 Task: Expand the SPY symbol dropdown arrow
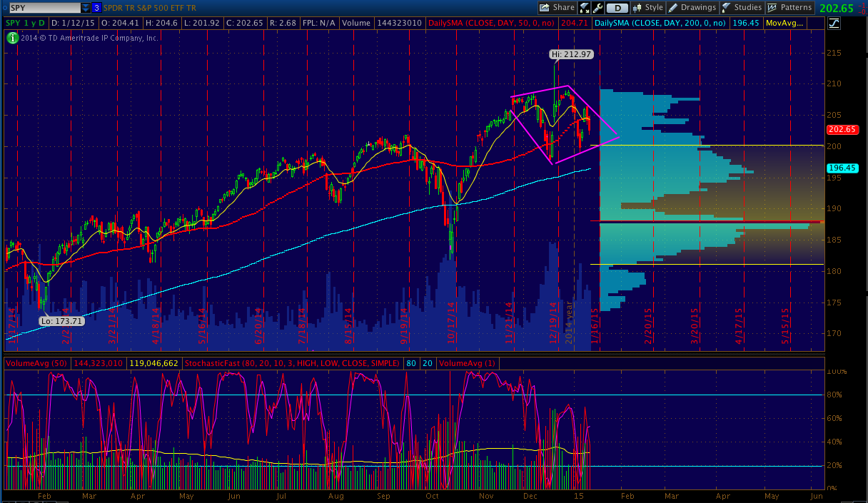click(x=86, y=8)
